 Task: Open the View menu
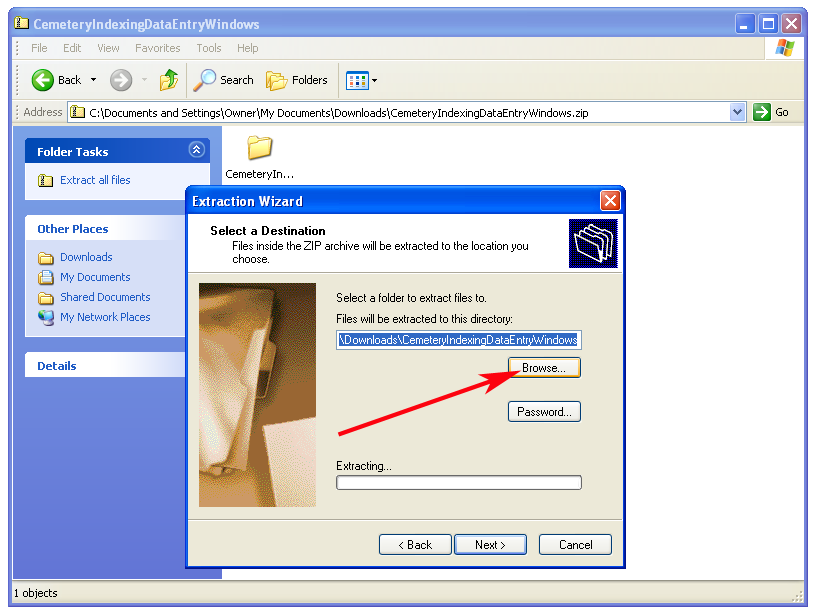108,48
